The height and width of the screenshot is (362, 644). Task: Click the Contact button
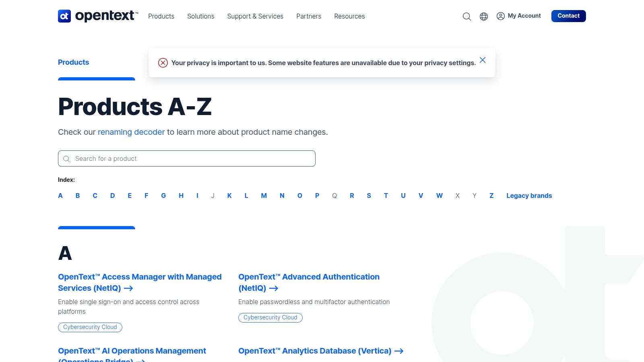click(x=568, y=16)
